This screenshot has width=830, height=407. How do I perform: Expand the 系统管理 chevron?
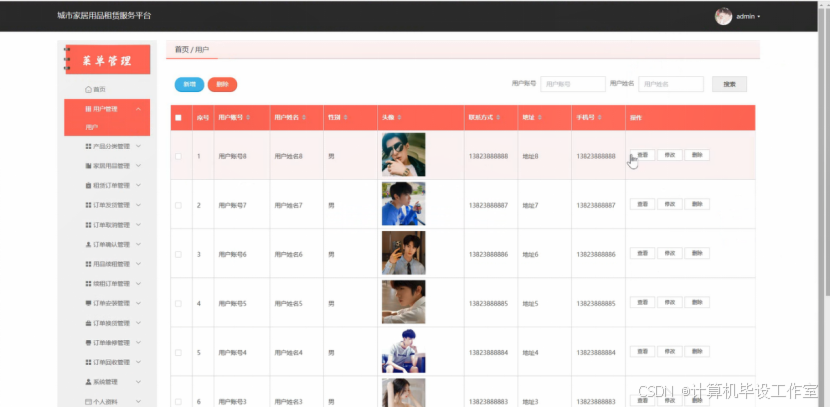[x=138, y=382]
